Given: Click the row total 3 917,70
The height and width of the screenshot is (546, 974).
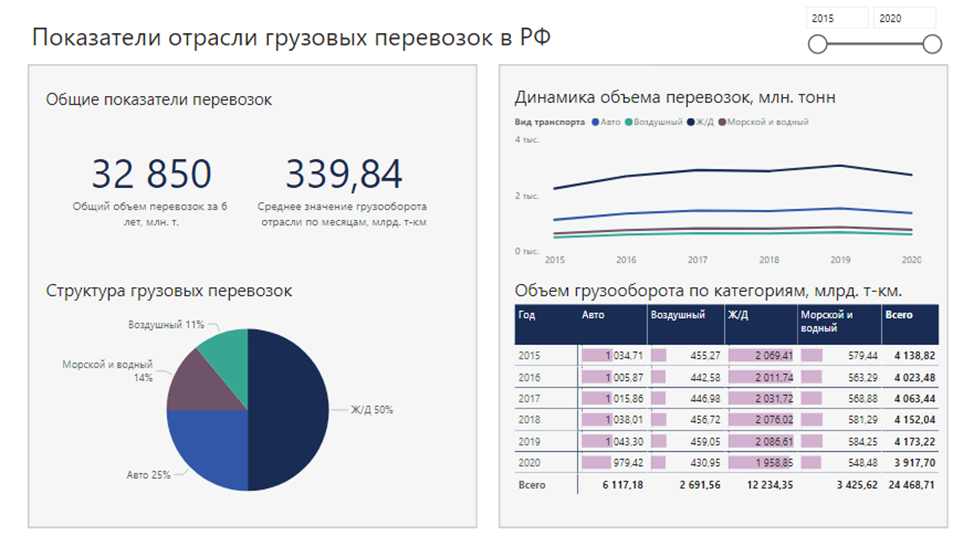Looking at the screenshot, I should tap(914, 463).
